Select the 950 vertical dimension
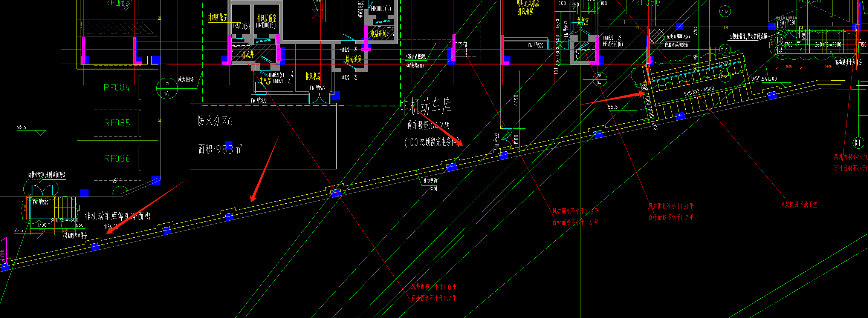 [695, 57]
